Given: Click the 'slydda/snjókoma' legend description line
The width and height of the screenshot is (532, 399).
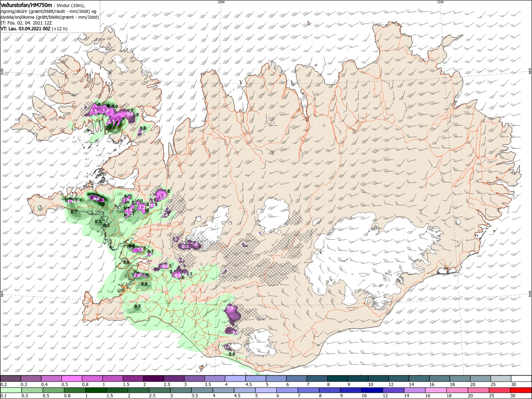Looking at the screenshot, I should (49, 17).
